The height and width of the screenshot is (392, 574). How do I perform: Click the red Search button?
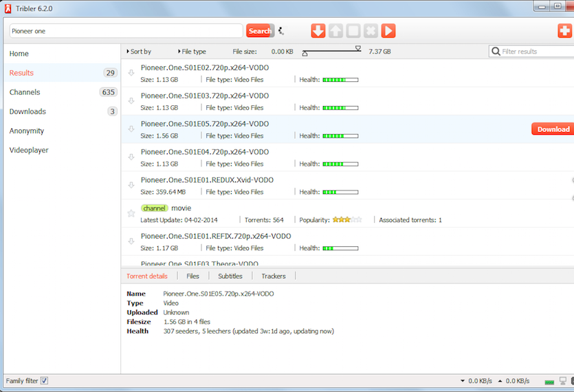pyautogui.click(x=260, y=31)
